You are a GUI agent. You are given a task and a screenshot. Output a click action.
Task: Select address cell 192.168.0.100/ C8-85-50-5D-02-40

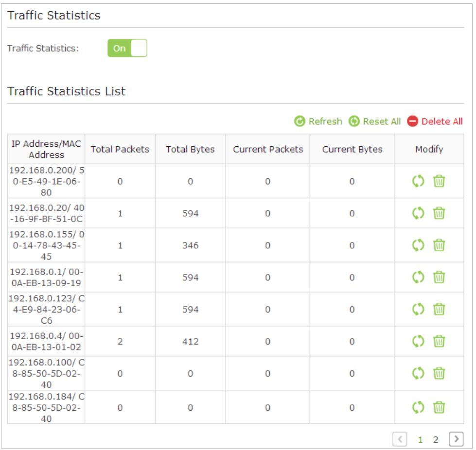pos(46,373)
